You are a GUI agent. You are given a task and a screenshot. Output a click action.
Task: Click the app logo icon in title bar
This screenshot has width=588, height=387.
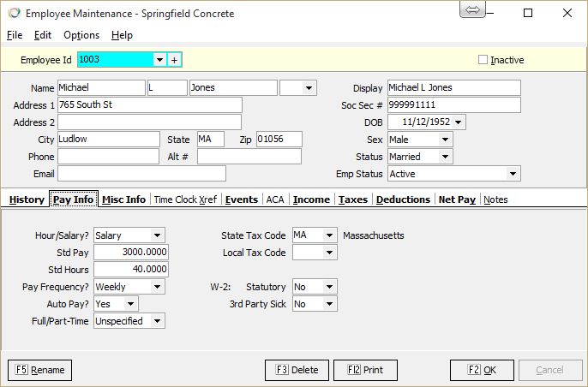pos(13,14)
